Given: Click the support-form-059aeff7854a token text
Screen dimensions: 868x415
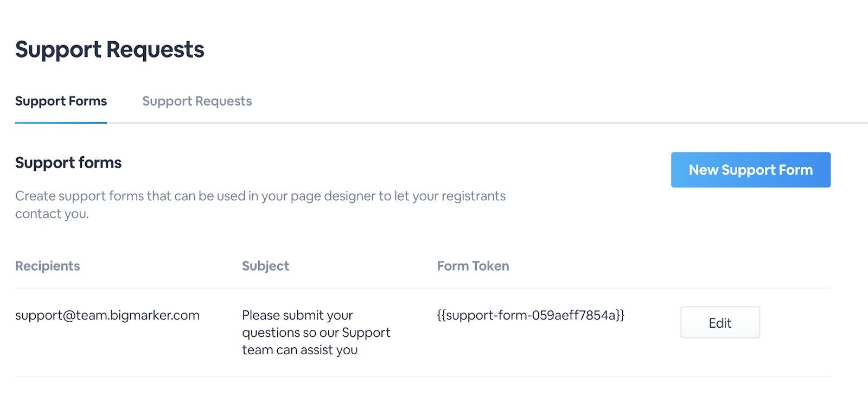Looking at the screenshot, I should 531,316.
